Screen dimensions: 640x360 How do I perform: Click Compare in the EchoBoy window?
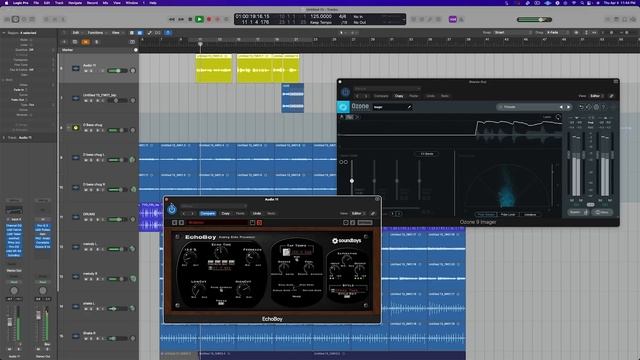tap(207, 213)
